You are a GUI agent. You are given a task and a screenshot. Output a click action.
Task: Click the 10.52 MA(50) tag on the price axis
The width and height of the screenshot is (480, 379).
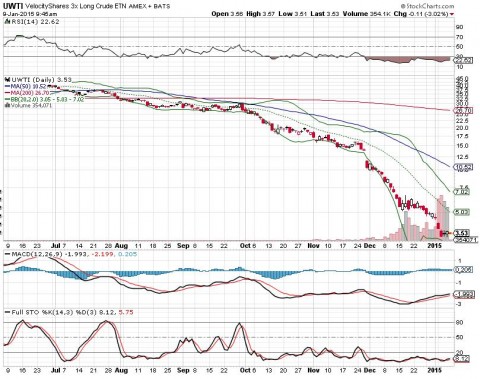click(462, 167)
